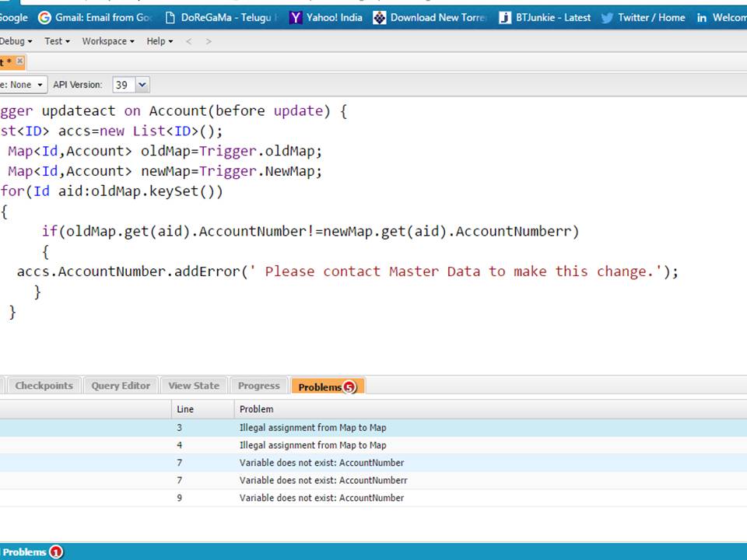Select the Progress tab
The image size is (747, 560).
point(258,386)
